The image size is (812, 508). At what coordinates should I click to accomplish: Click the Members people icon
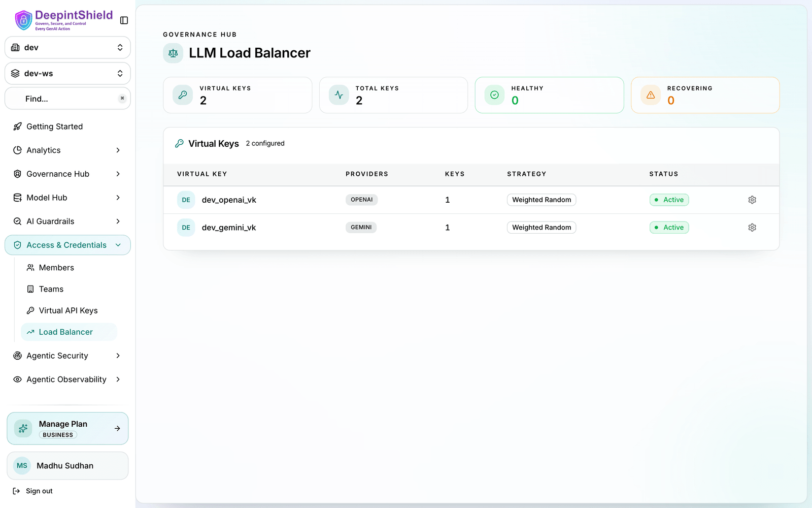(30, 268)
